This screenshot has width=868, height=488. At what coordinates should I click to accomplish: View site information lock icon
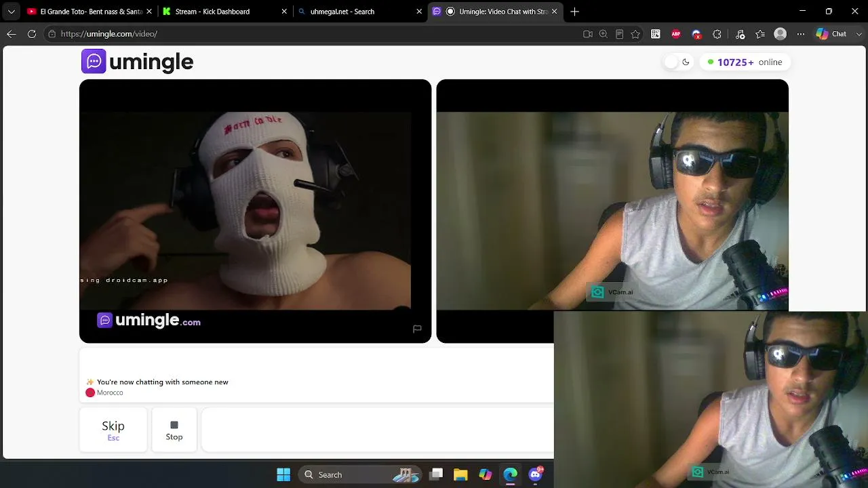(52, 34)
